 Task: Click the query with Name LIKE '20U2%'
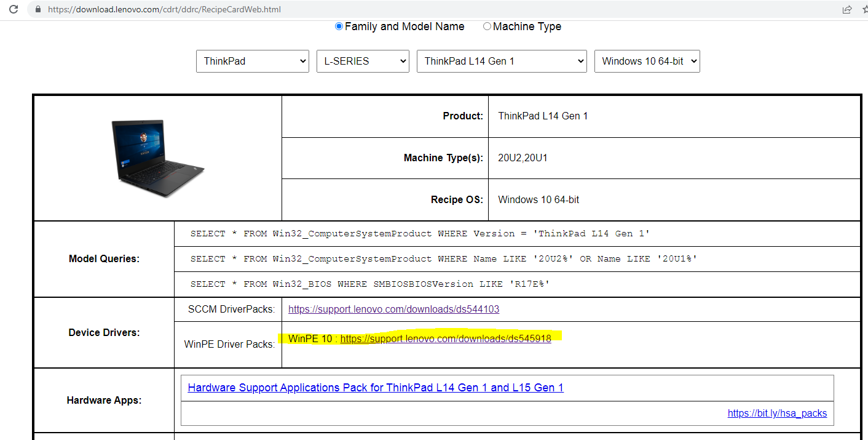tap(444, 259)
